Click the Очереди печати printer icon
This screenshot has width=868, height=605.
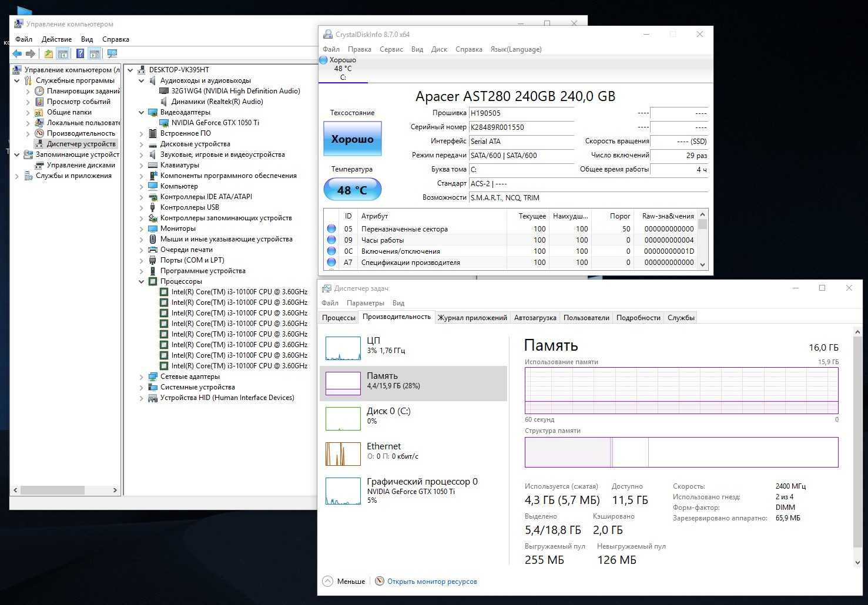(x=153, y=250)
